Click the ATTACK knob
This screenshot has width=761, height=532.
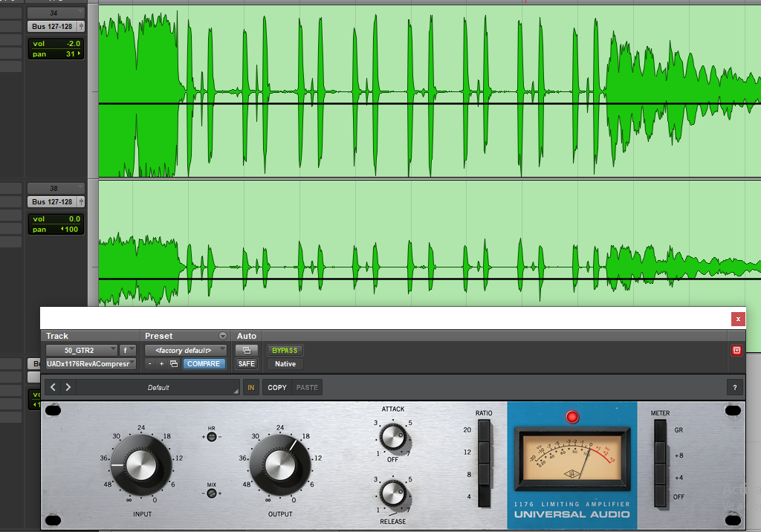click(x=393, y=436)
